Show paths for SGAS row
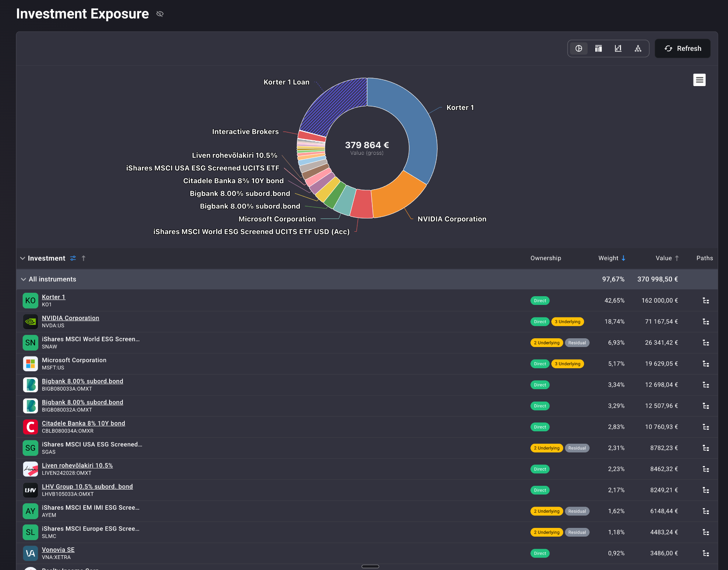 [706, 448]
